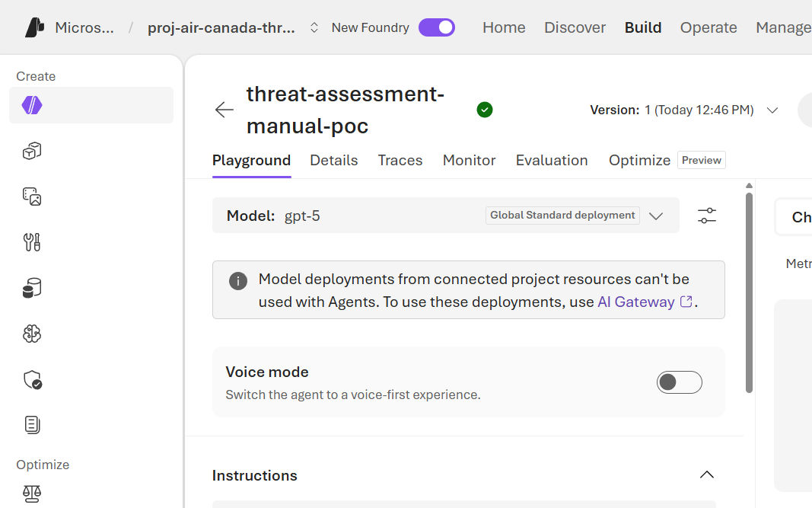
Task: Click the Model: gpt-5 label
Action: coord(273,216)
